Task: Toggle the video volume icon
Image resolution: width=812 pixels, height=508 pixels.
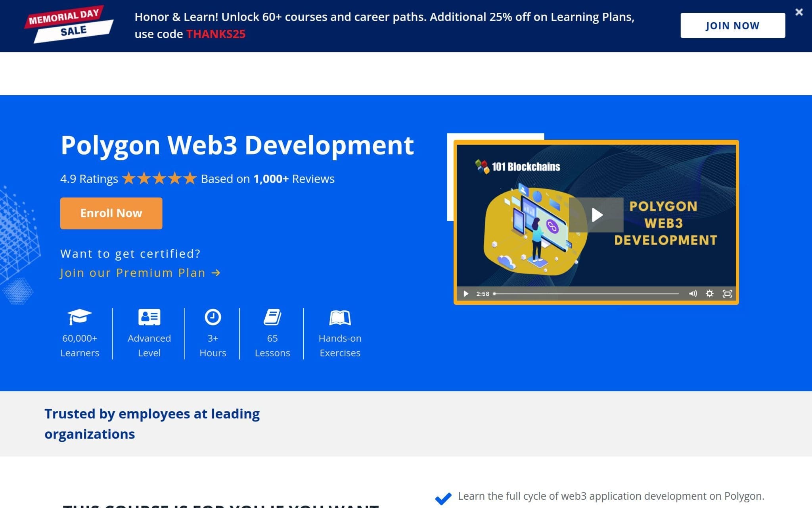Action: pyautogui.click(x=693, y=294)
